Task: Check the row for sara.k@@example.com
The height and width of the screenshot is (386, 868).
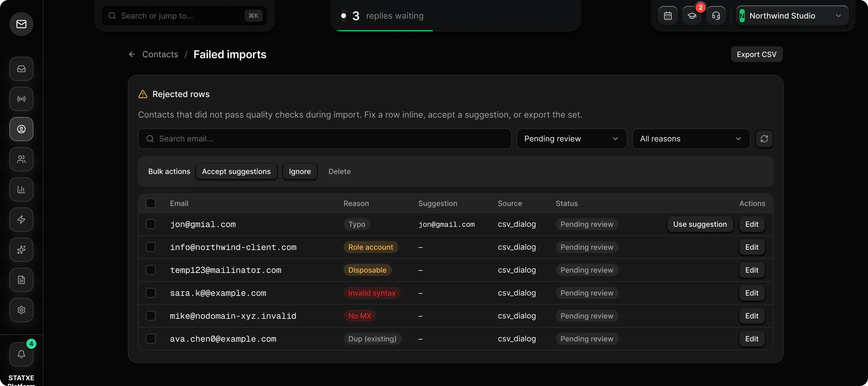Action: pyautogui.click(x=151, y=293)
